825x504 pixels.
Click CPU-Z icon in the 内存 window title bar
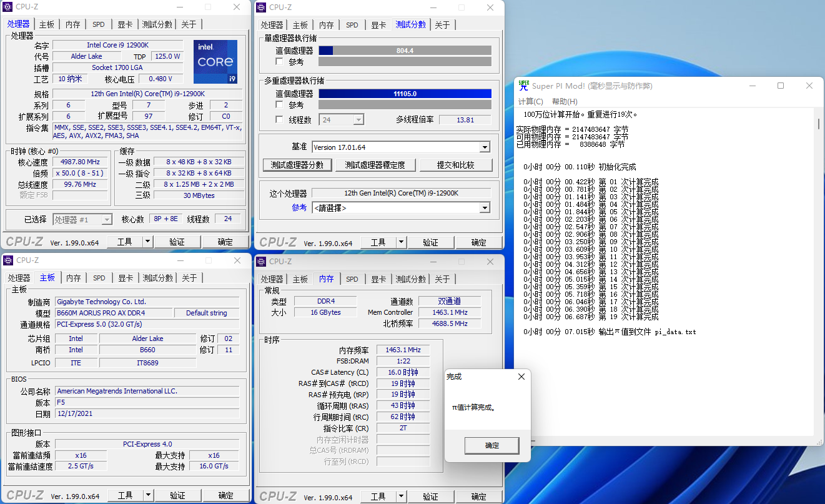262,262
